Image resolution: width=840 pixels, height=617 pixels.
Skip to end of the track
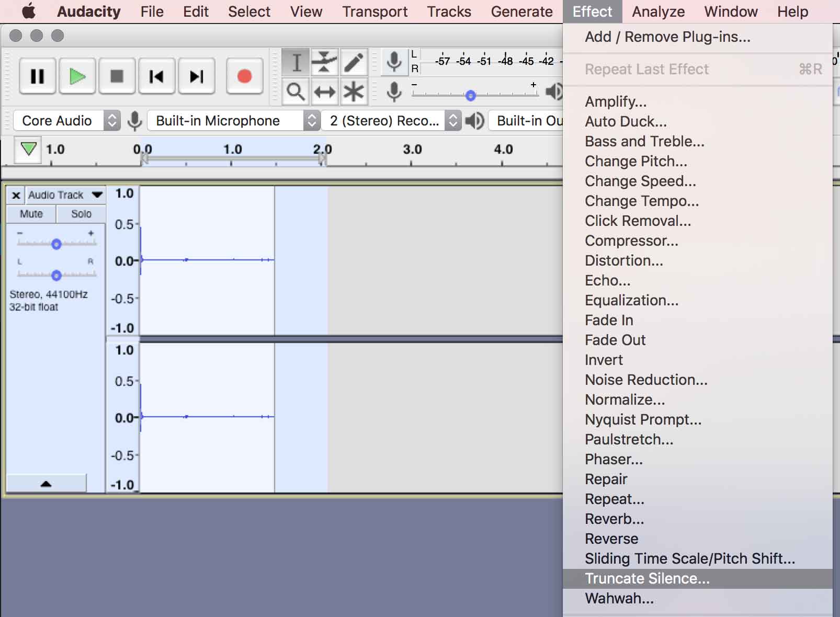pyautogui.click(x=197, y=76)
